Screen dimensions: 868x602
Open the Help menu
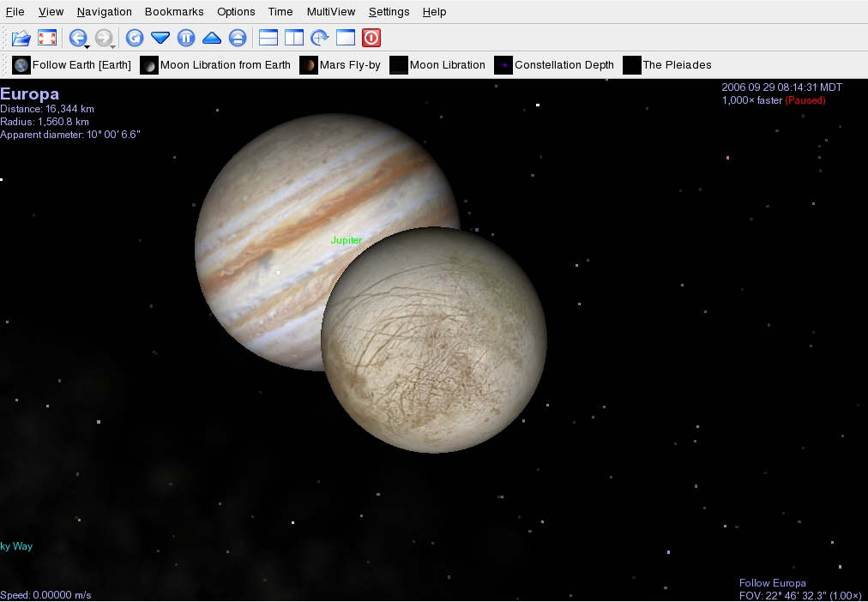pos(435,12)
